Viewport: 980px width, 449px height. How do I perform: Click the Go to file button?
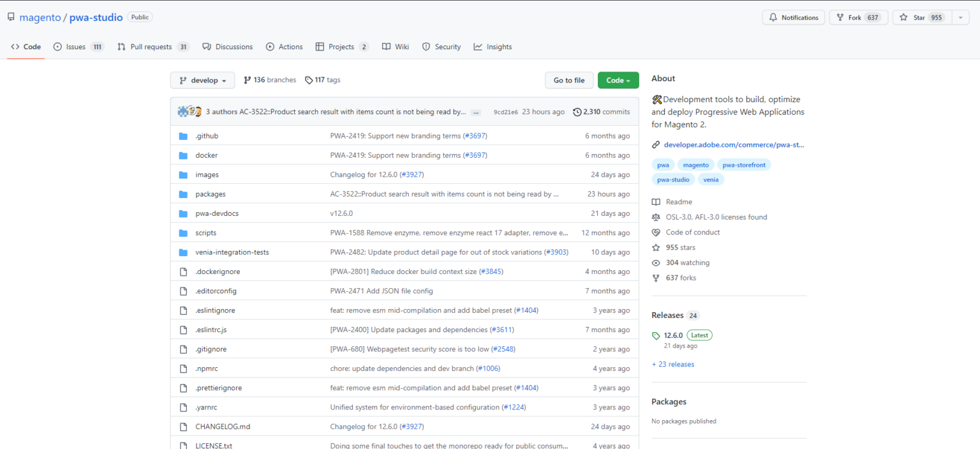click(568, 80)
